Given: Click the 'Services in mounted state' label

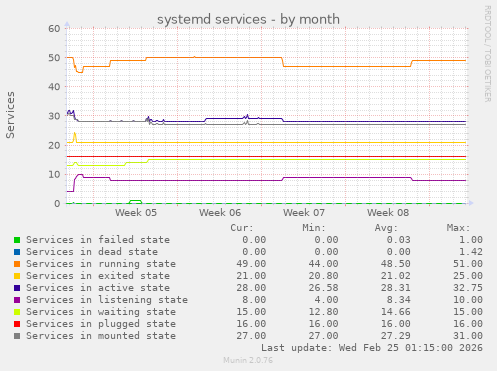Looking at the screenshot, I should (101, 336).
